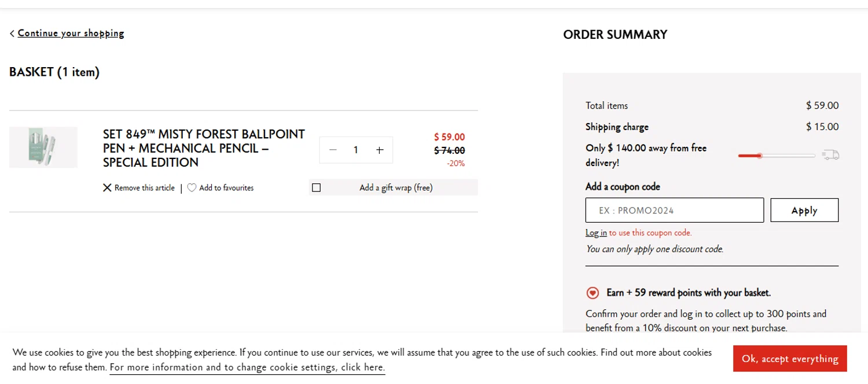The width and height of the screenshot is (868, 384).
Task: Click the free delivery progress bar
Action: pos(777,156)
